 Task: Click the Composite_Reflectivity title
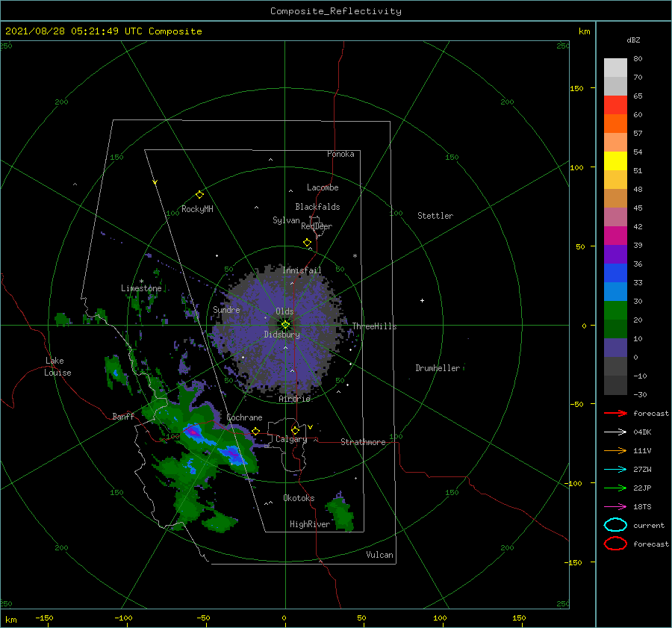336,11
